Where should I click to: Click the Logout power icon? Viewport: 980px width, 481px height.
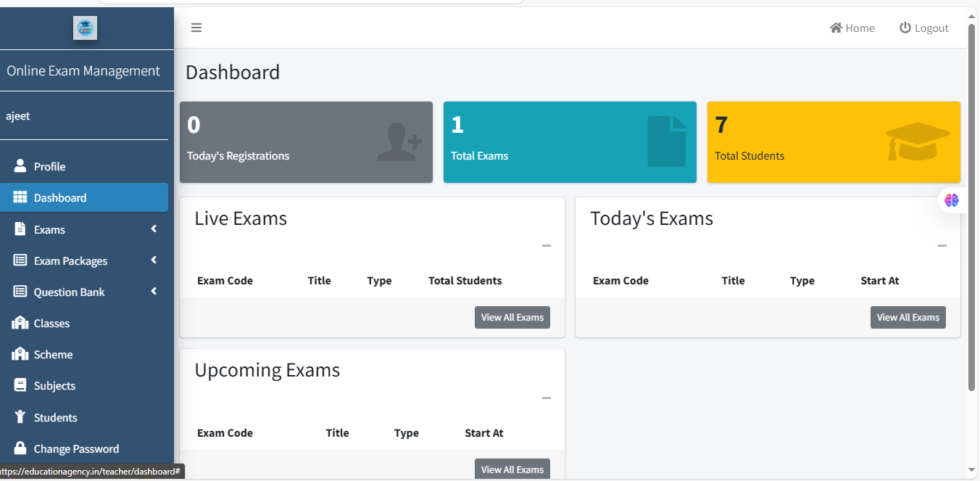click(905, 28)
